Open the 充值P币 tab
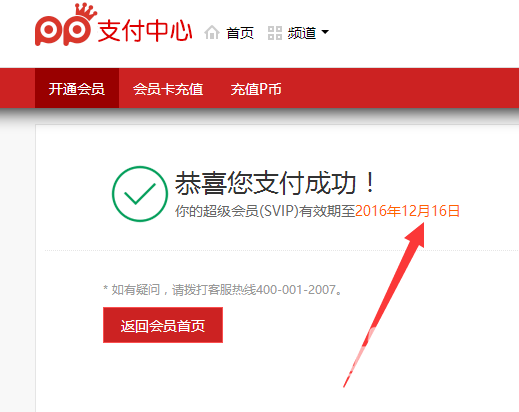The image size is (519, 412). [256, 89]
